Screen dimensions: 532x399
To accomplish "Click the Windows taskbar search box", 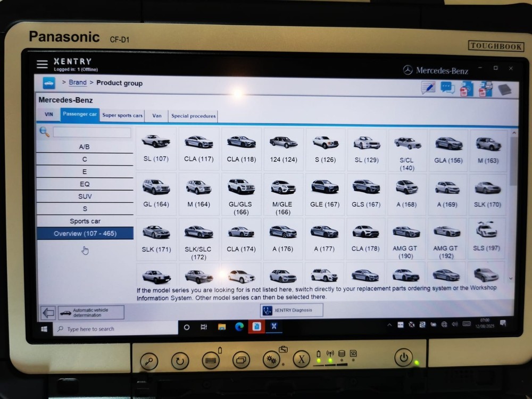I will point(115,329).
